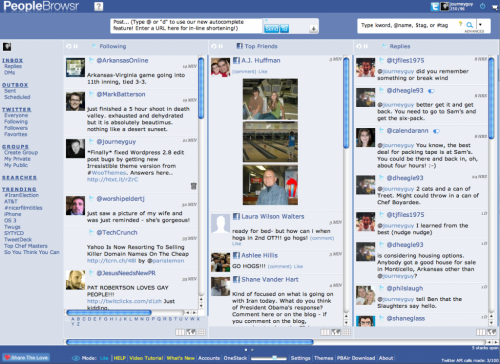The image size is (500, 364).
Task: Open About in the bottom bar
Action: tap(386, 358)
